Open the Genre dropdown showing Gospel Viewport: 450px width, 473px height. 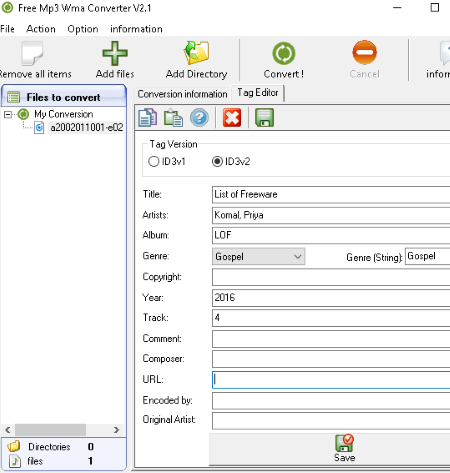(x=259, y=256)
